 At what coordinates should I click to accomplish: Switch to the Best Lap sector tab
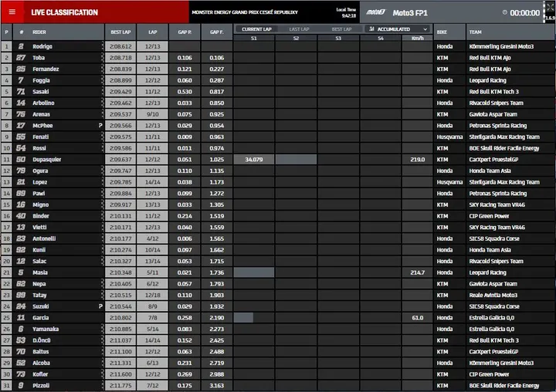[341, 29]
